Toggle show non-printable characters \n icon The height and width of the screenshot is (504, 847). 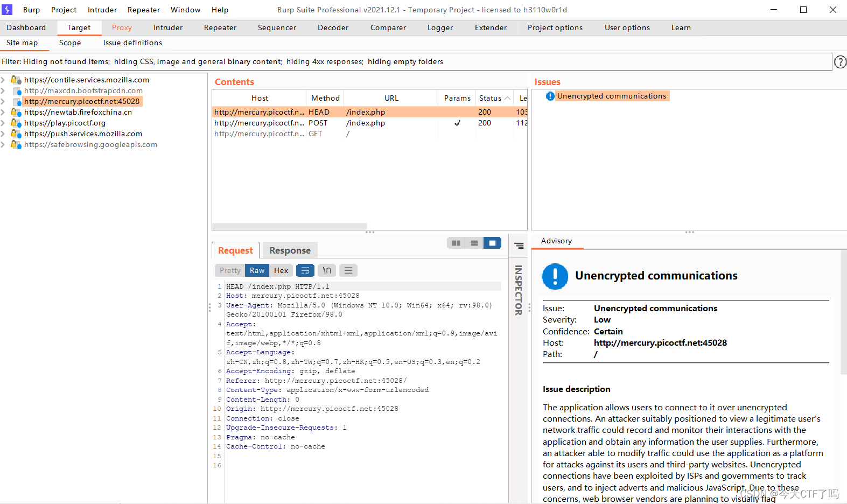[327, 270]
